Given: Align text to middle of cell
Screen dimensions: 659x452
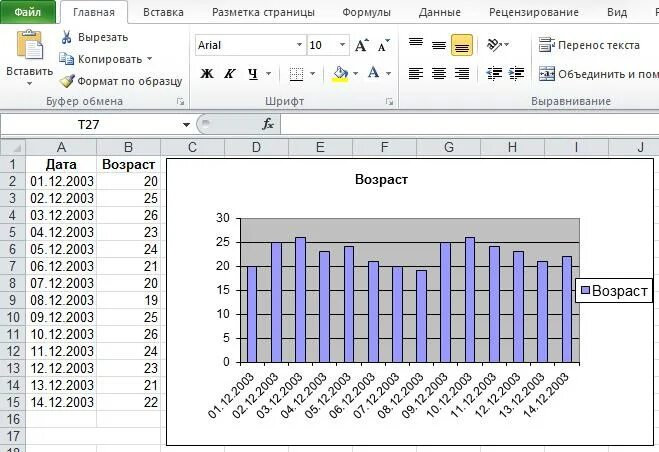Looking at the screenshot, I should click(x=439, y=45).
